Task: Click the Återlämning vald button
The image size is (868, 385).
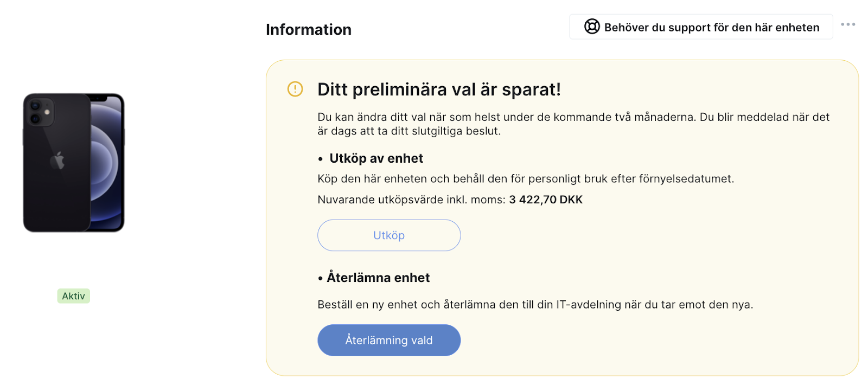Action: (389, 340)
